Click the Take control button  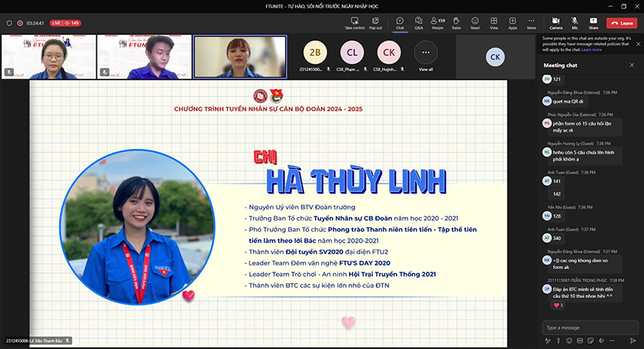(355, 24)
